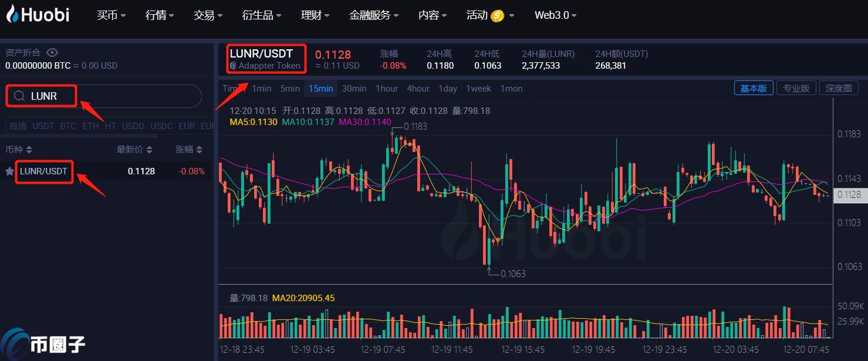The image size is (868, 361).
Task: Open the 行情 dropdown menu
Action: coord(160,15)
